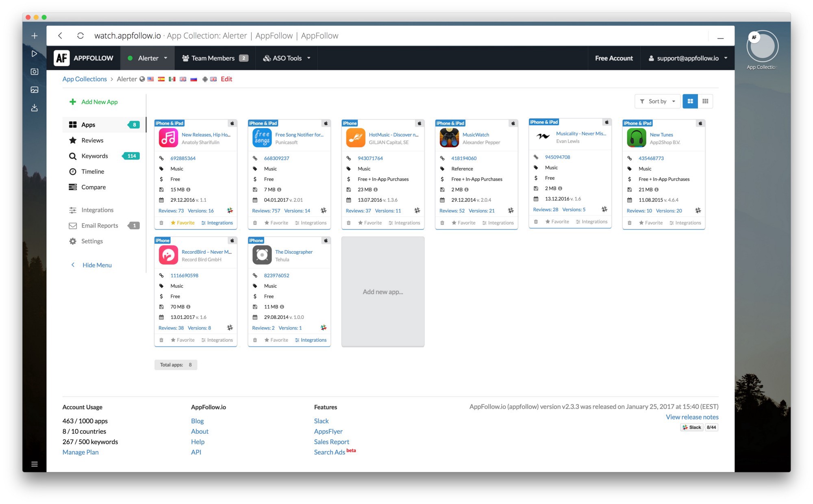Unfavorite the New Releases, Hip Ho... app

183,223
